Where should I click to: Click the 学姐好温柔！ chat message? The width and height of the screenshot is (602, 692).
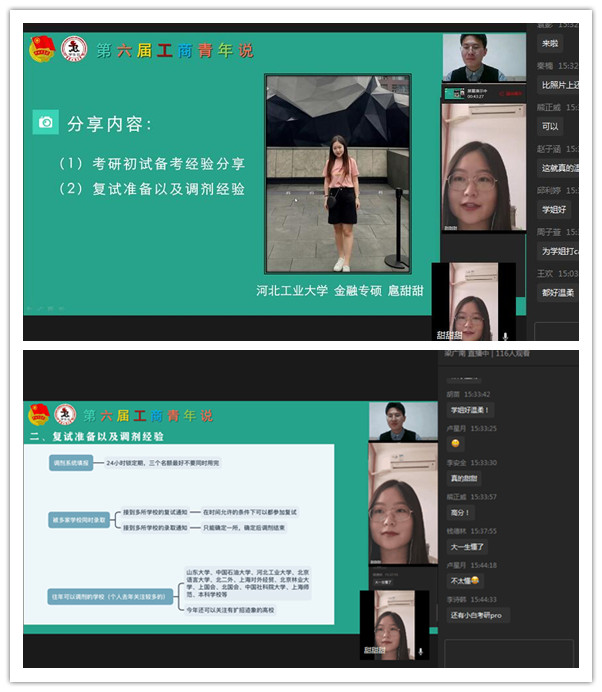[x=471, y=410]
